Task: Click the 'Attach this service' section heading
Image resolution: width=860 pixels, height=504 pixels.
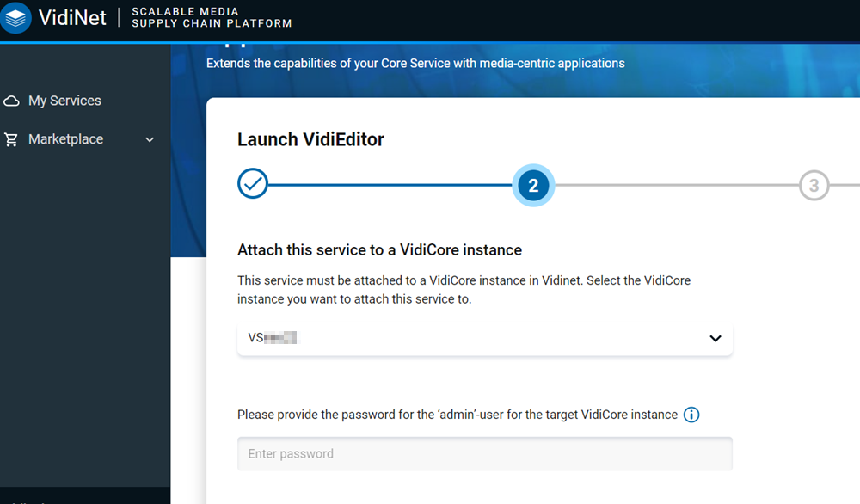Action: [379, 250]
